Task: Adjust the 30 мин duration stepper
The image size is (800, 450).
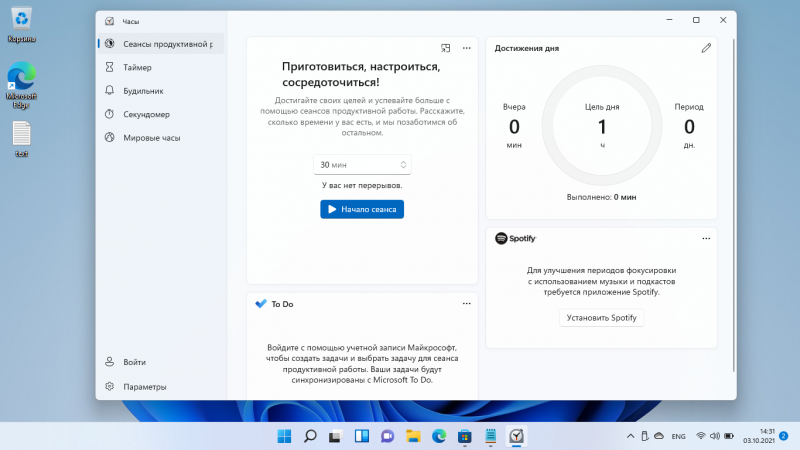Action: pyautogui.click(x=403, y=164)
